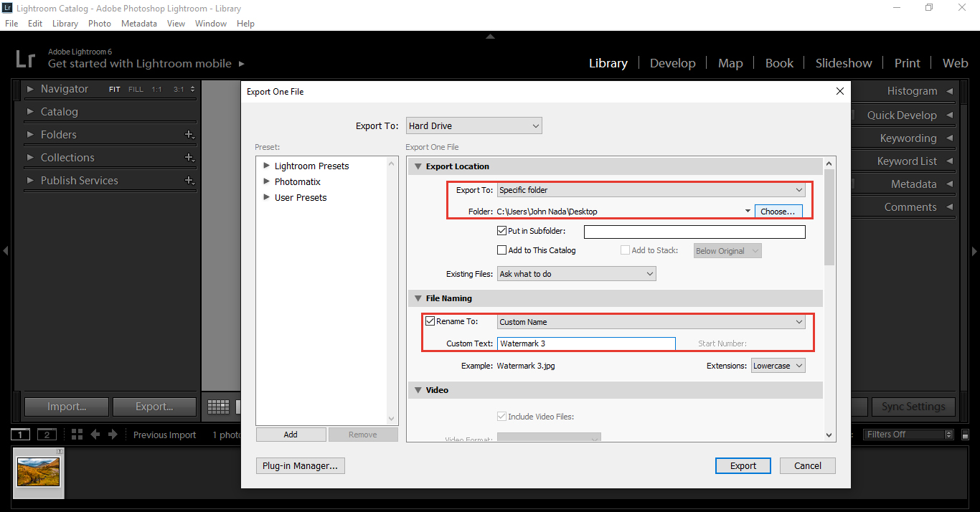Expand the Metadata panel

click(950, 184)
